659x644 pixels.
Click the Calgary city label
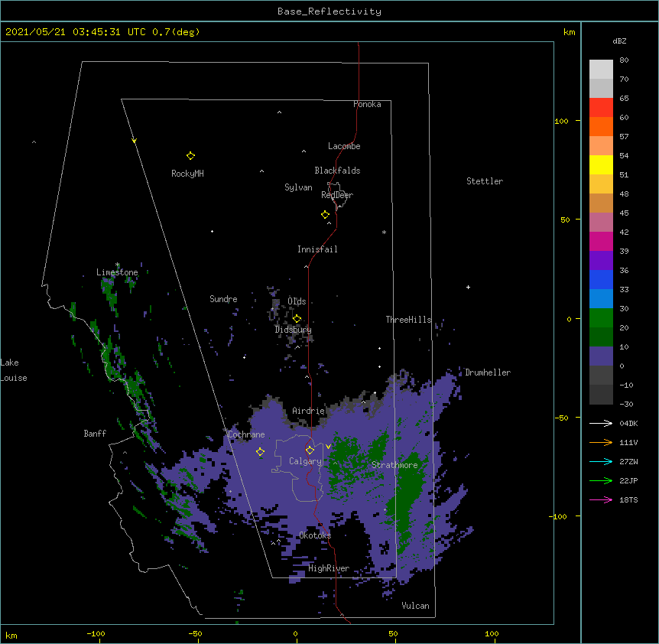305,461
